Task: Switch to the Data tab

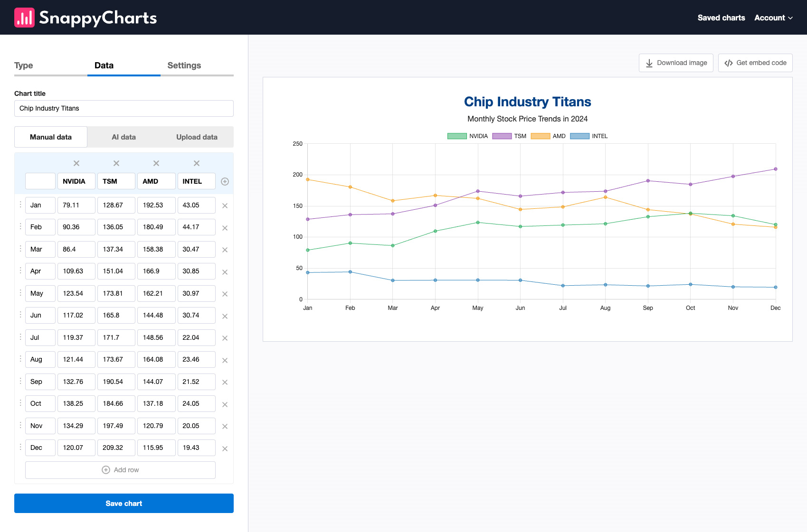Action: pyautogui.click(x=124, y=65)
